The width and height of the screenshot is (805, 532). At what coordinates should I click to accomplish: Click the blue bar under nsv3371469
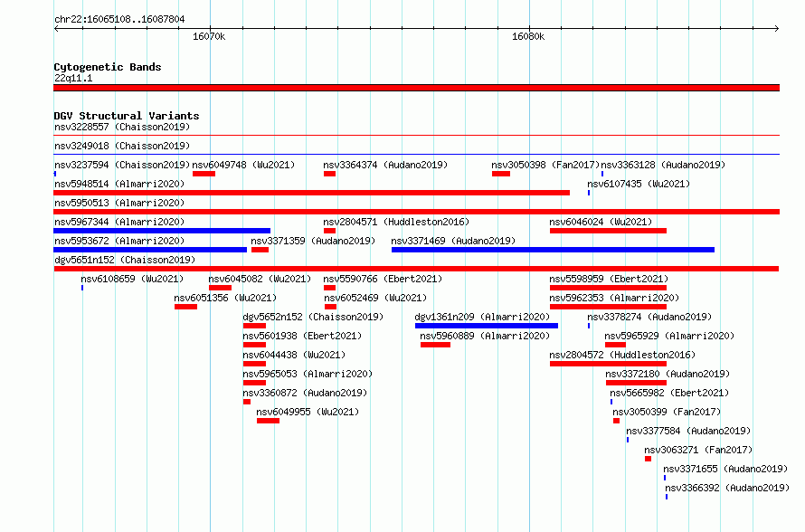(553, 250)
